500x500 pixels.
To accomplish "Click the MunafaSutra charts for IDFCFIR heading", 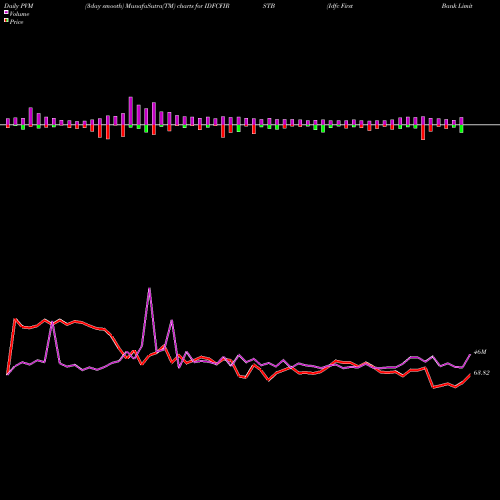I will 157,6.
